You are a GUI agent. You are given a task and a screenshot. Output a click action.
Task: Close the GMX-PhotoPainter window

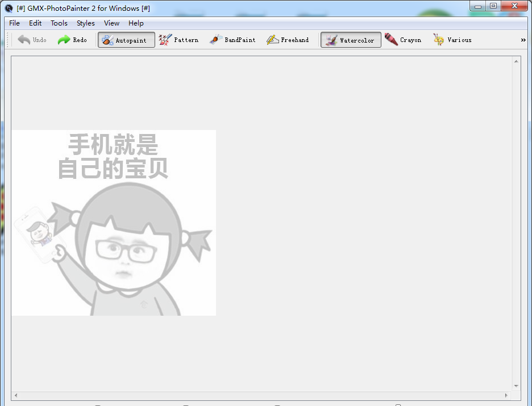(x=514, y=6)
